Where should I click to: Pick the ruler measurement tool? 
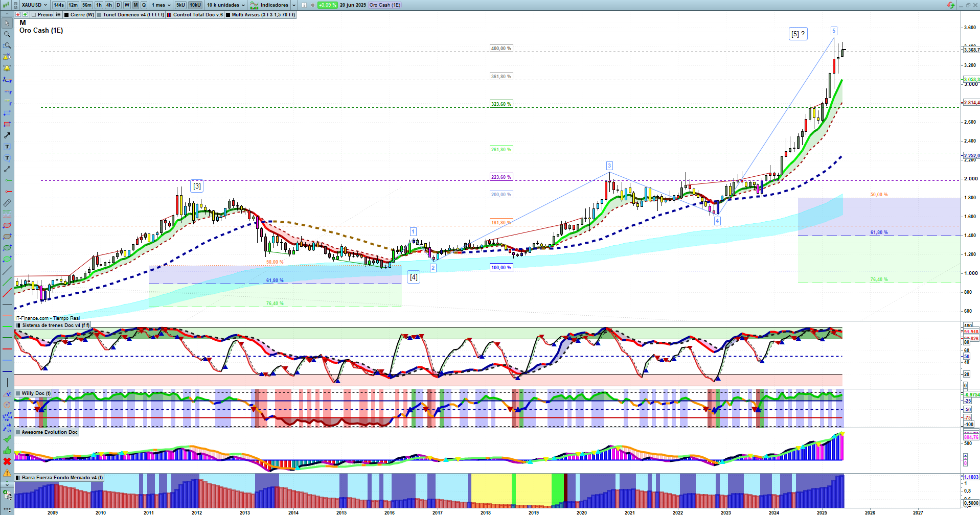pyautogui.click(x=7, y=203)
